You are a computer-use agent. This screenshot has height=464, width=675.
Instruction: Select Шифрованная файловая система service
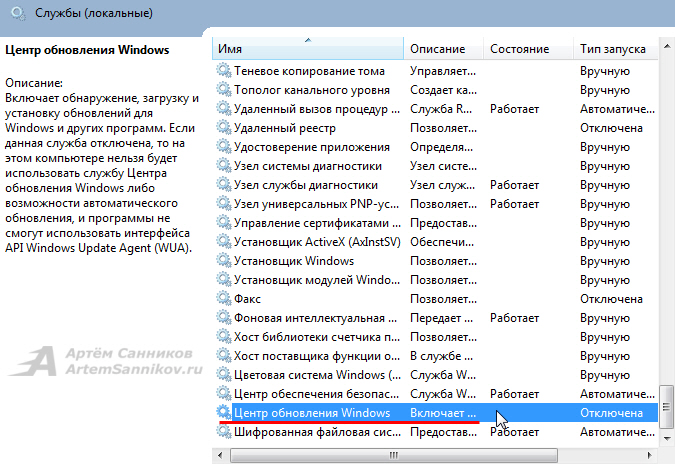(317, 432)
